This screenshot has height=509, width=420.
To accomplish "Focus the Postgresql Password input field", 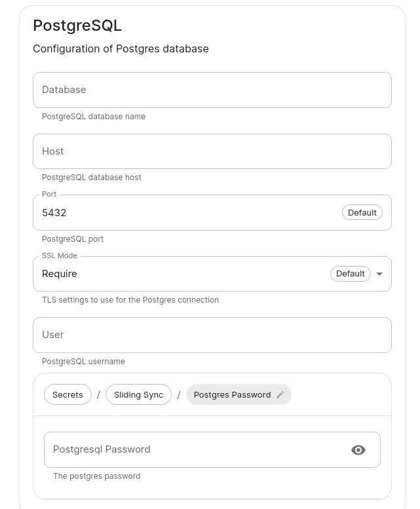I will 197,450.
